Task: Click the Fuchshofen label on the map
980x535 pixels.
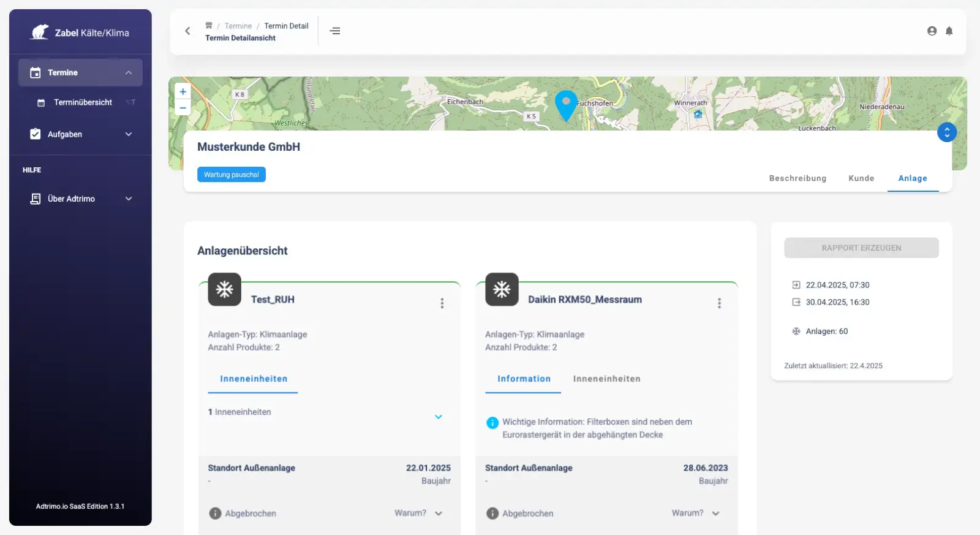Action: click(x=594, y=103)
